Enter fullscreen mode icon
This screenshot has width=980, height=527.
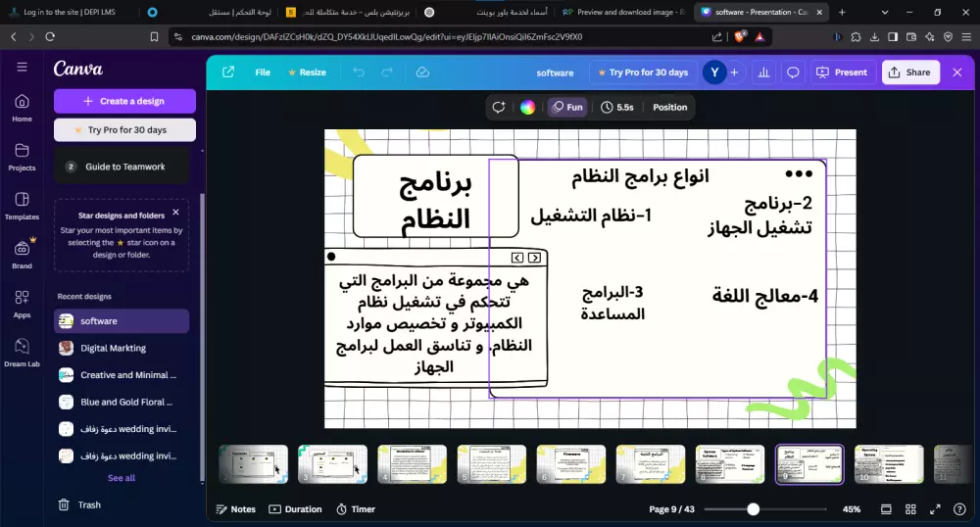click(x=935, y=509)
